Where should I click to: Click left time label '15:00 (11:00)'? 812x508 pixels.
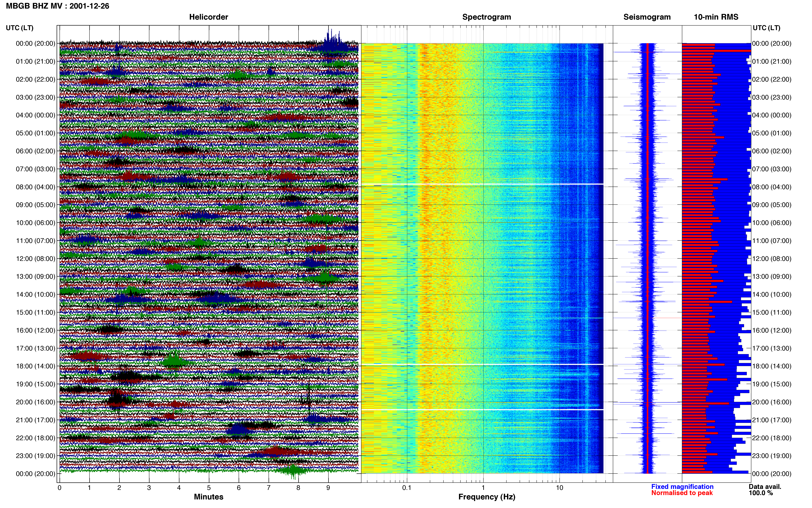[35, 313]
